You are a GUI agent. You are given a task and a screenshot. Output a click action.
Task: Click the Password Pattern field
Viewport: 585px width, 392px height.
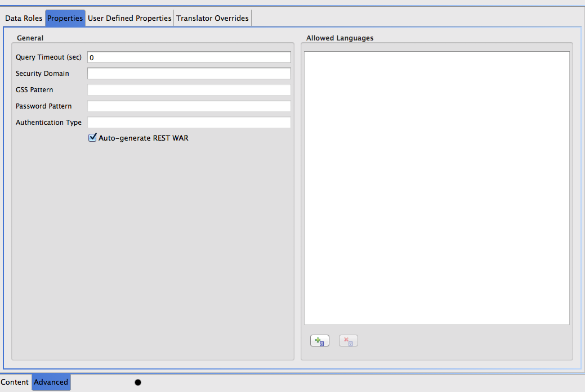click(x=189, y=106)
